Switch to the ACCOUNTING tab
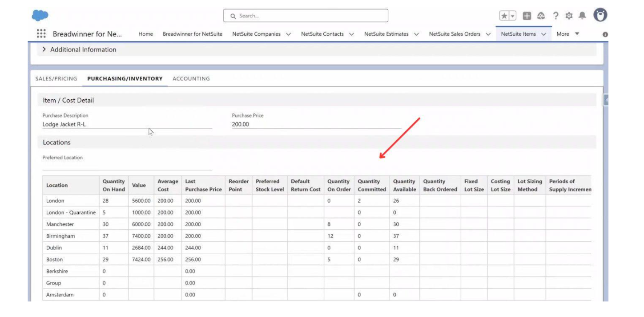Screen dimensions: 644x317 (191, 78)
